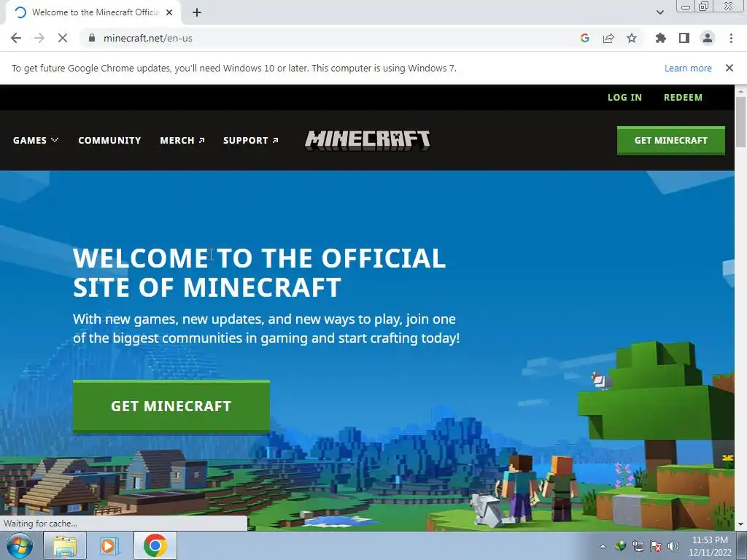
Task: Open the COMMUNITY menu item
Action: (109, 141)
